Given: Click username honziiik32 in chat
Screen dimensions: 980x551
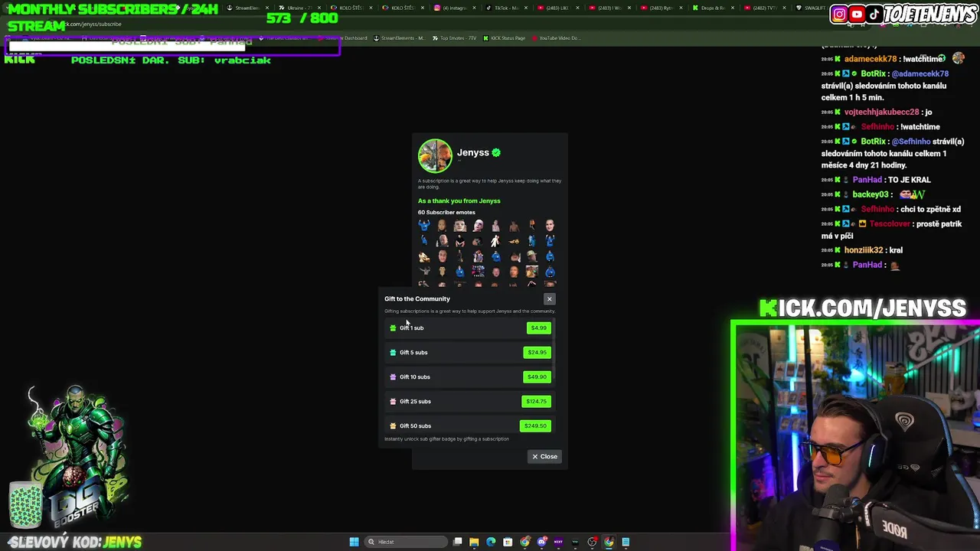Looking at the screenshot, I should pos(864,250).
